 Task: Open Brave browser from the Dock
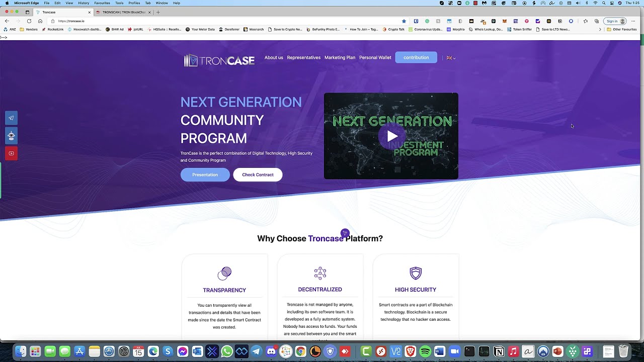410,351
